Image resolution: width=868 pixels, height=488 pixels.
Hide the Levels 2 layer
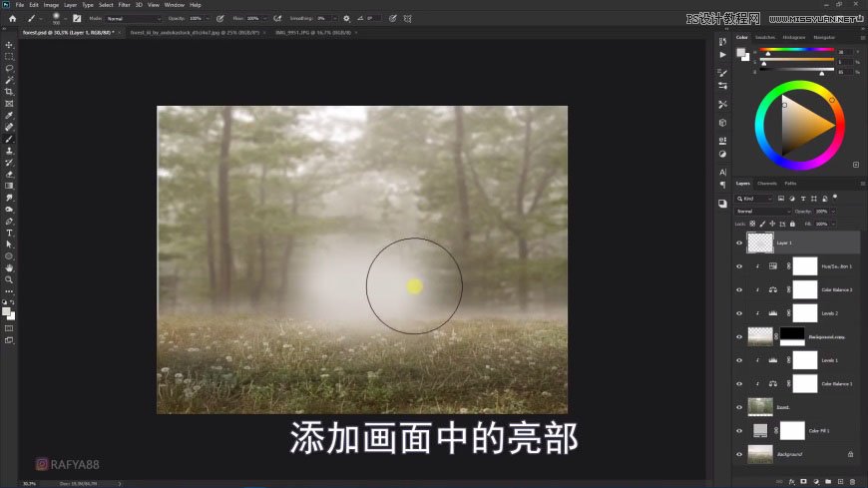(x=739, y=313)
